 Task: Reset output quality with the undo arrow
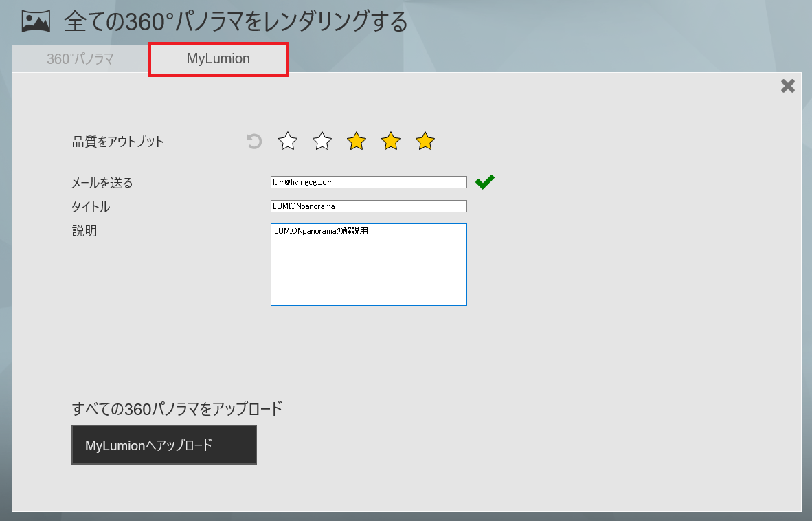click(253, 142)
